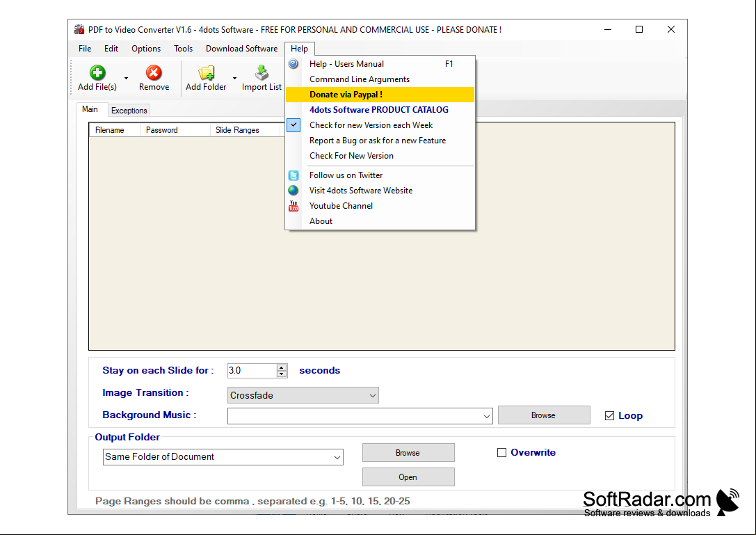Open 4dots Software PRODUCT CATALOG
Viewport: 756px width, 535px height.
tap(380, 110)
